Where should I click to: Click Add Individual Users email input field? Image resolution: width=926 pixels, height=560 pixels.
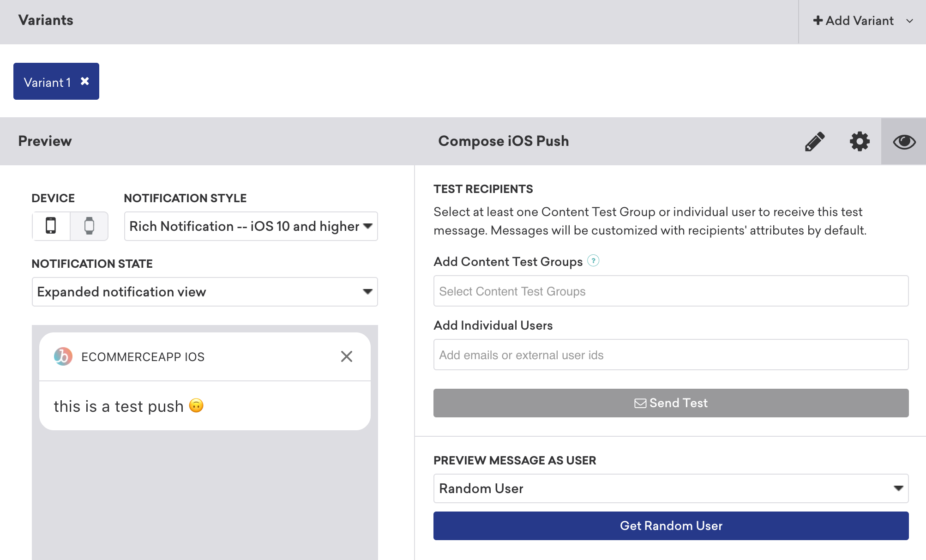(x=671, y=355)
